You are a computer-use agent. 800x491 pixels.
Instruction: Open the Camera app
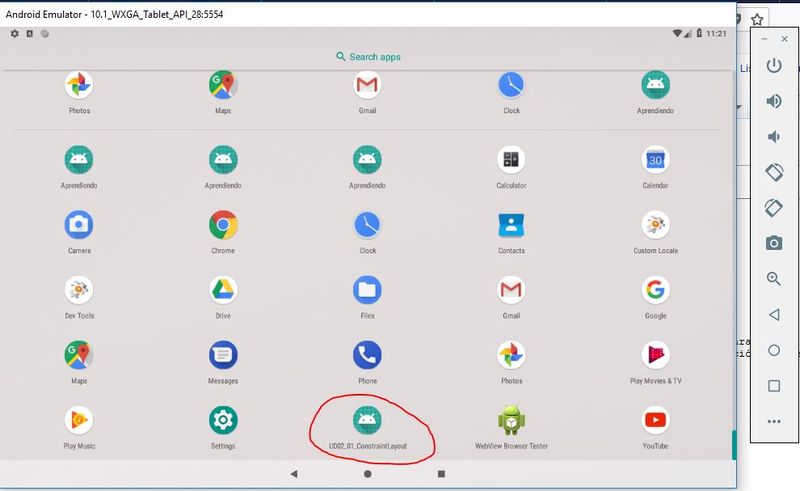pyautogui.click(x=79, y=225)
